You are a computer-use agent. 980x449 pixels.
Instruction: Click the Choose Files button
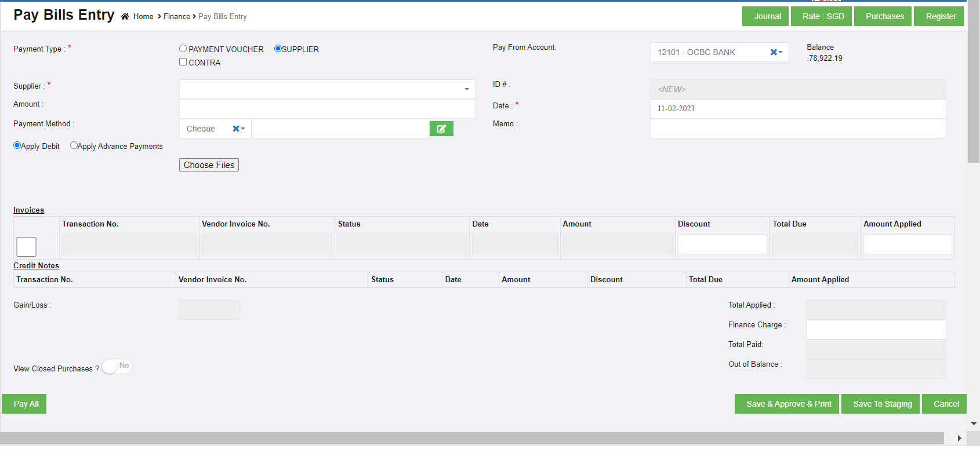pos(209,165)
